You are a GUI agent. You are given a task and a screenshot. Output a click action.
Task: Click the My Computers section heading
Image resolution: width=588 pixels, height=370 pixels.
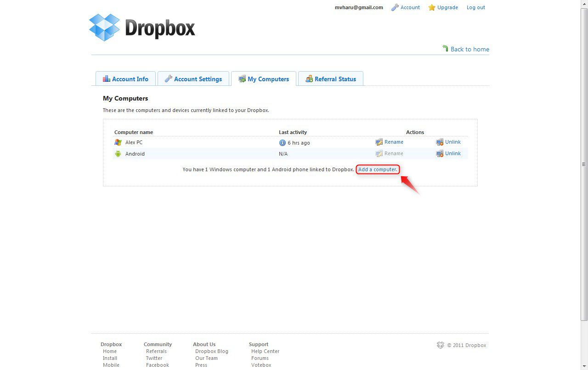click(125, 98)
